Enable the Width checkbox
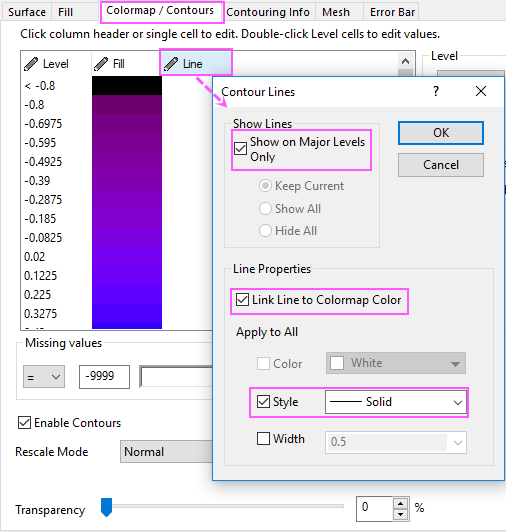 263,438
